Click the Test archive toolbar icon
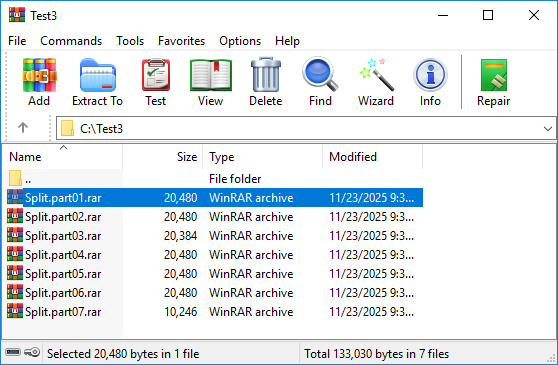 point(156,75)
